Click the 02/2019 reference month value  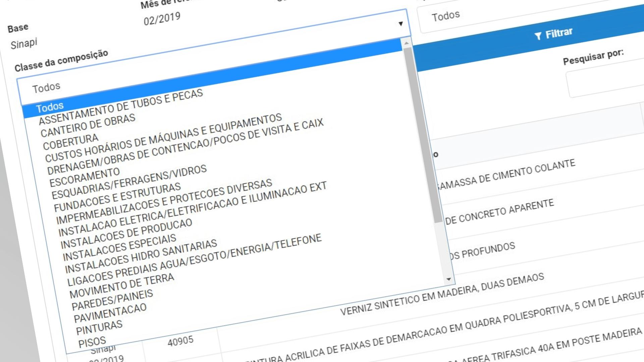(x=162, y=18)
